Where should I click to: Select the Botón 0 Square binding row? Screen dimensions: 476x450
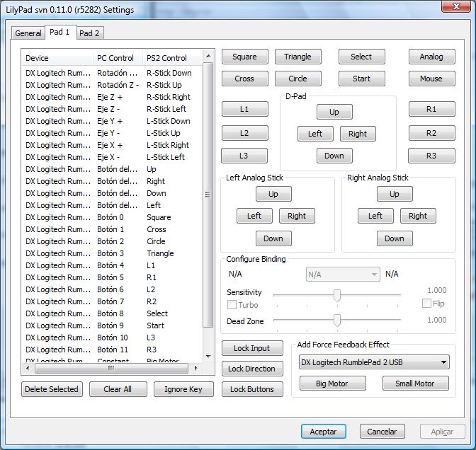(112, 217)
